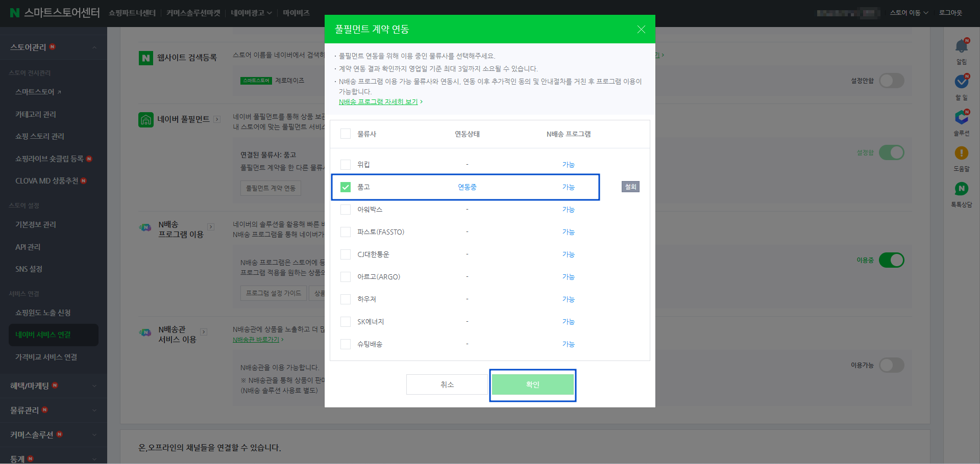Toggle the select-all 물류사 header checkbox
This screenshot has width=980, height=464.
[346, 134]
